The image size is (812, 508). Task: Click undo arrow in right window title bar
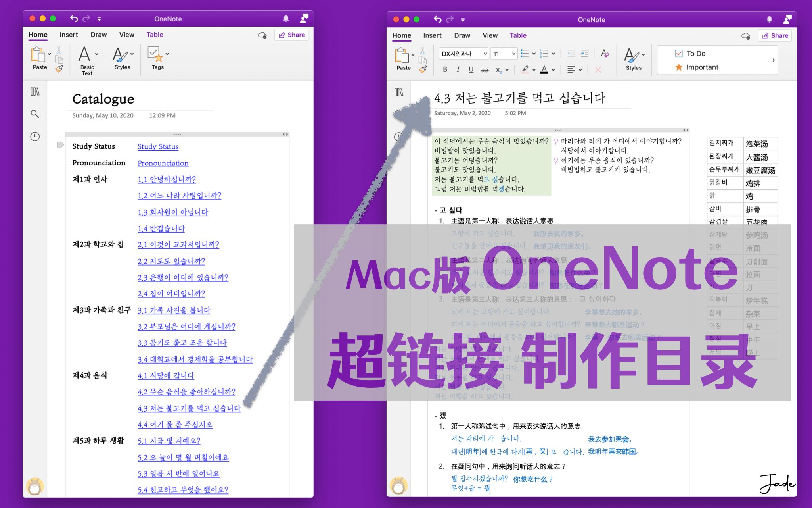(437, 19)
